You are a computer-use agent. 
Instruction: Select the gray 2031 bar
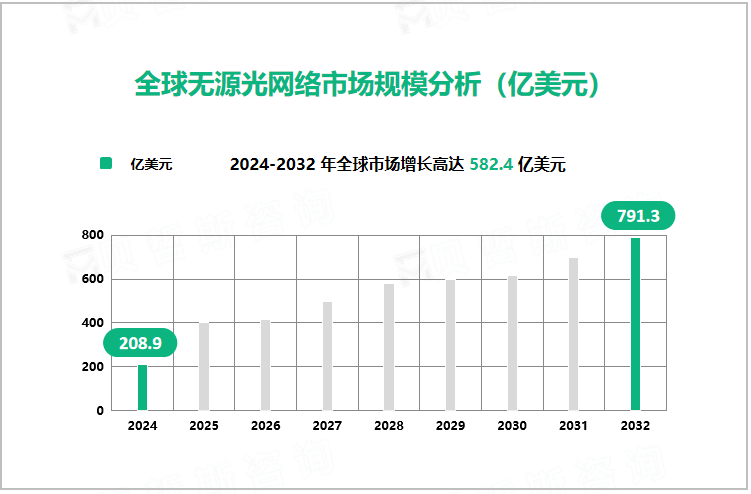tap(573, 334)
